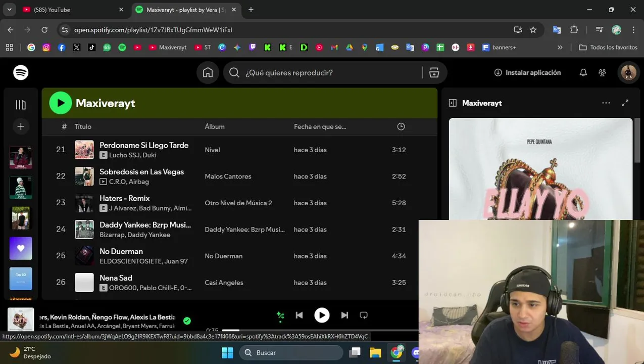Screen dimensions: 644x364
Task: Expand Your Library sidebar icon
Action: pos(21,105)
